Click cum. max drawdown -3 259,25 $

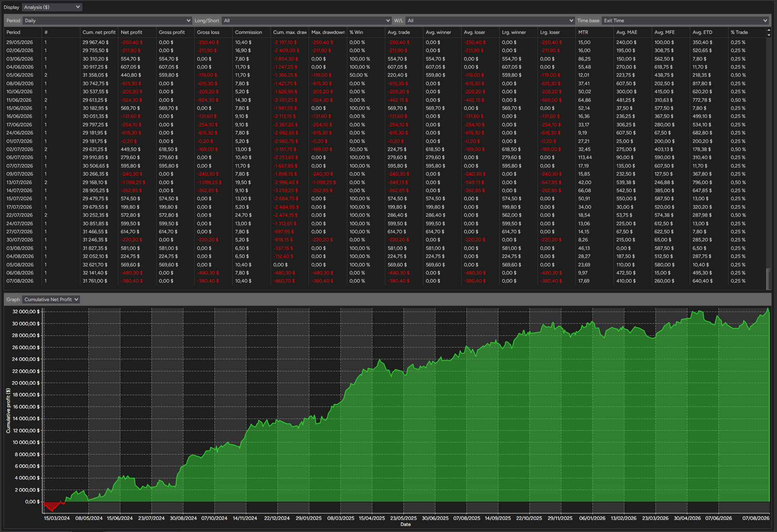(x=286, y=191)
